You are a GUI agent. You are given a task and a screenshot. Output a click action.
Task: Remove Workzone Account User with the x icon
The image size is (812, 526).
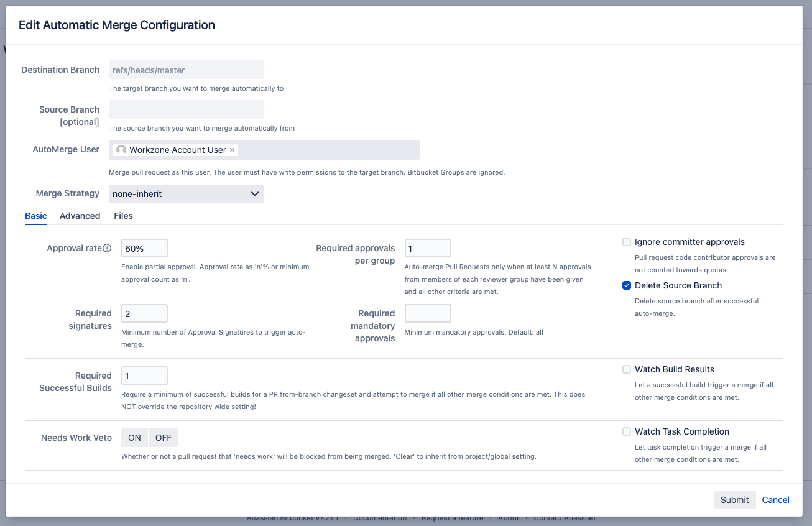[231, 149]
